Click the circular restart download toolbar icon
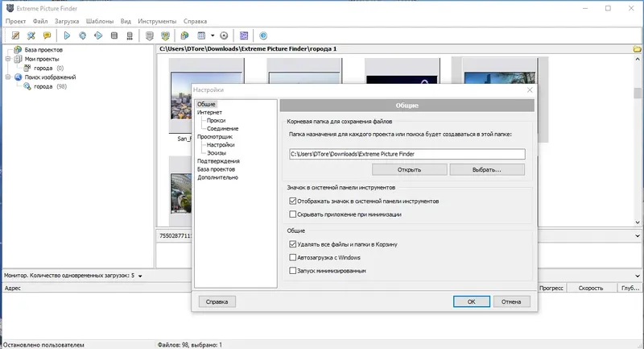 coord(83,35)
